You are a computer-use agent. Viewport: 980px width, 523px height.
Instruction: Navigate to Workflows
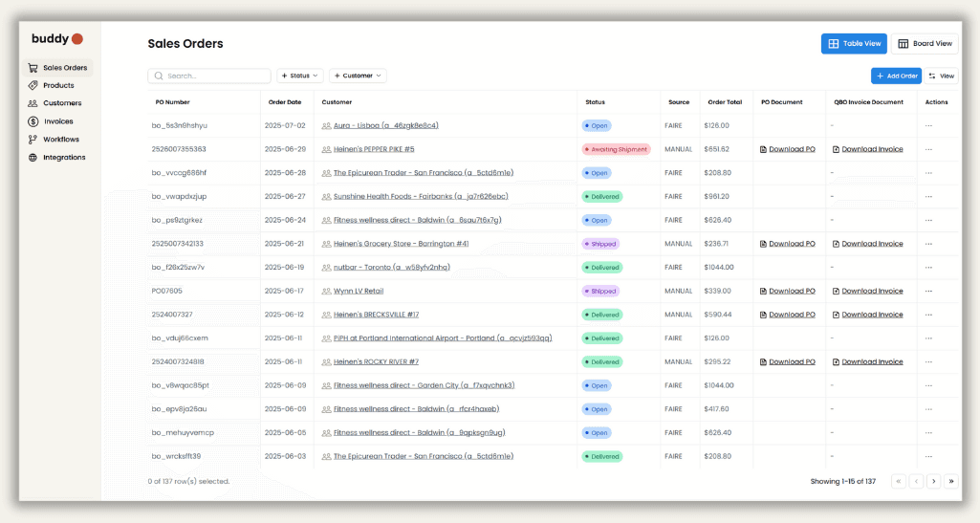(x=54, y=140)
